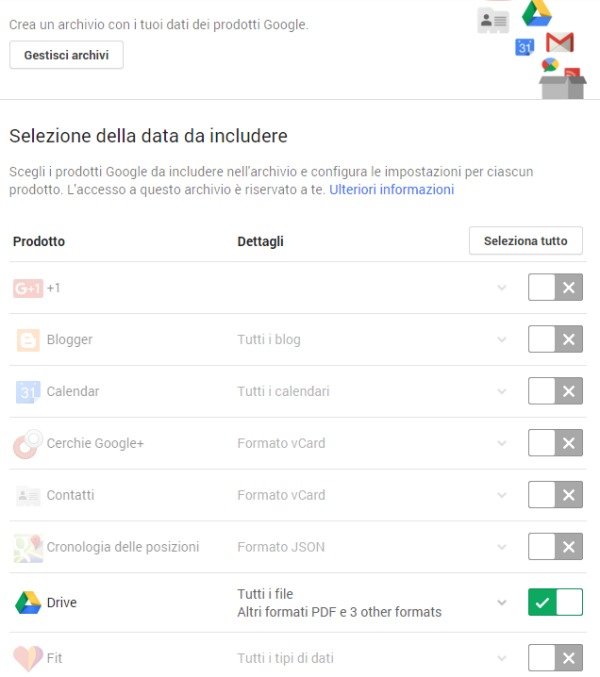Toggle the Fit data switch on
Viewport: 600px width, 677px height.
pos(555,658)
